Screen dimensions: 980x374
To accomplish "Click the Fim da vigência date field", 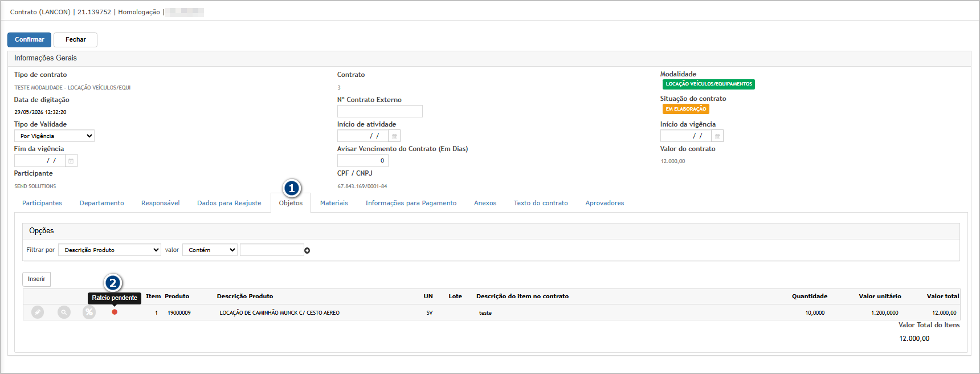I will 40,161.
